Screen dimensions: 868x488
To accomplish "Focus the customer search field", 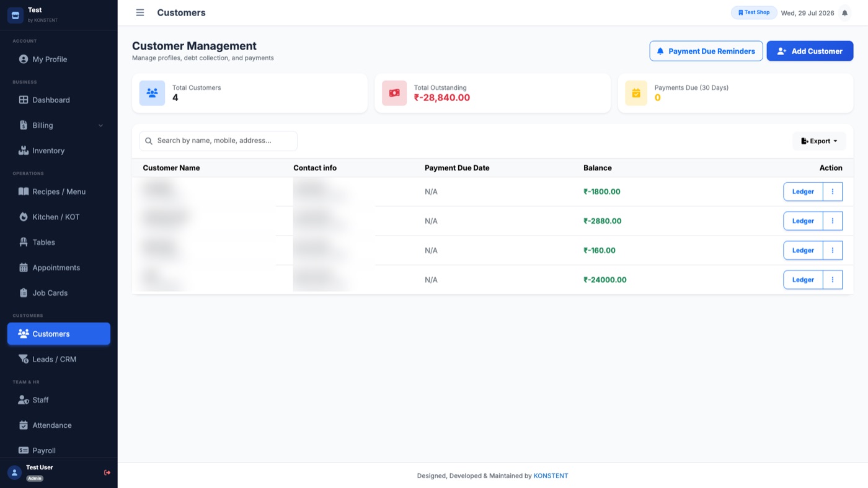I will point(218,141).
